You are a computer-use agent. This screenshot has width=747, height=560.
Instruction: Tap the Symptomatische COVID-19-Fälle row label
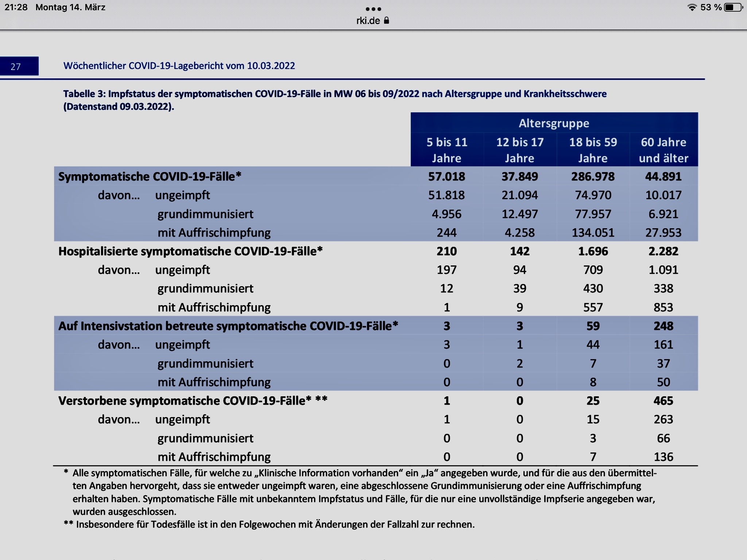tap(150, 176)
